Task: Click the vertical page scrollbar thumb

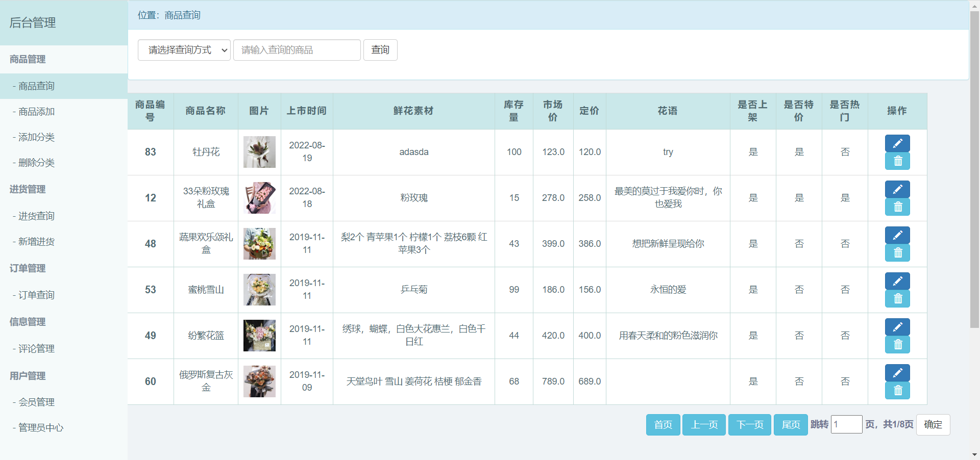Action: pyautogui.click(x=974, y=168)
